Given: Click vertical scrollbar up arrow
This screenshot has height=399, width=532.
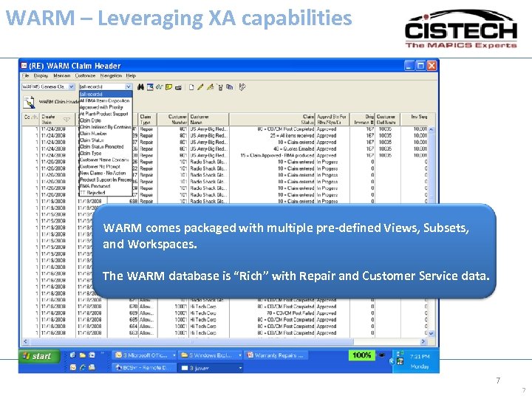Looking at the screenshot, I should [x=432, y=129].
